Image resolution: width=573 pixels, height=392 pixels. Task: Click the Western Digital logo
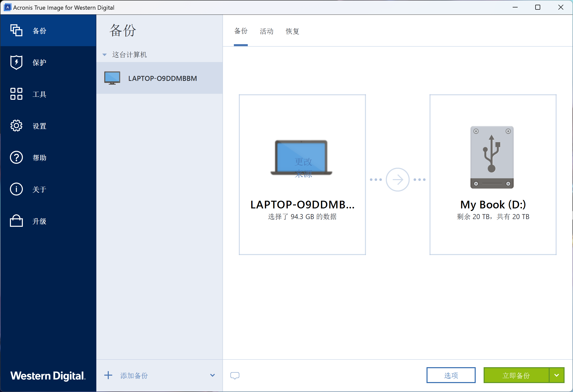[48, 376]
